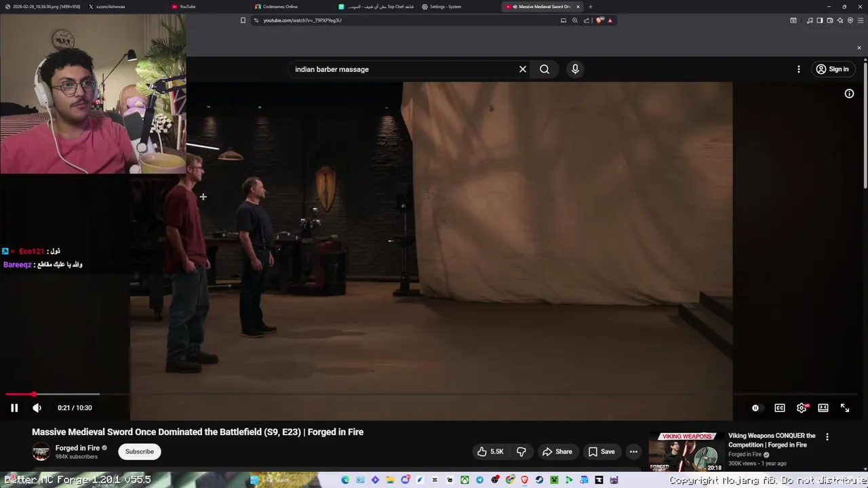The image size is (868, 488).
Task: Subscribe to Forged in Fire
Action: pos(140,451)
